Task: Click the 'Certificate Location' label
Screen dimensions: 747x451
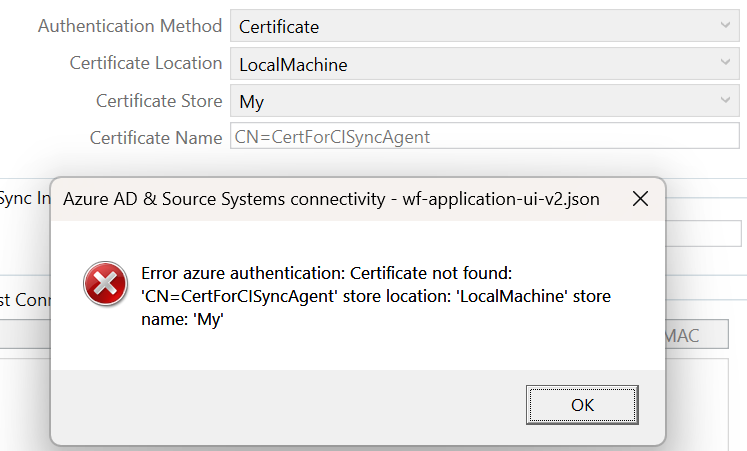Action: tap(146, 63)
